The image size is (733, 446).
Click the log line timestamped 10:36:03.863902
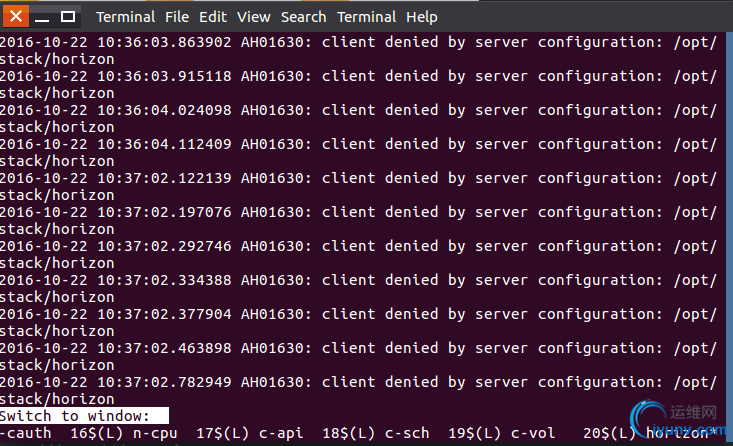coord(358,42)
